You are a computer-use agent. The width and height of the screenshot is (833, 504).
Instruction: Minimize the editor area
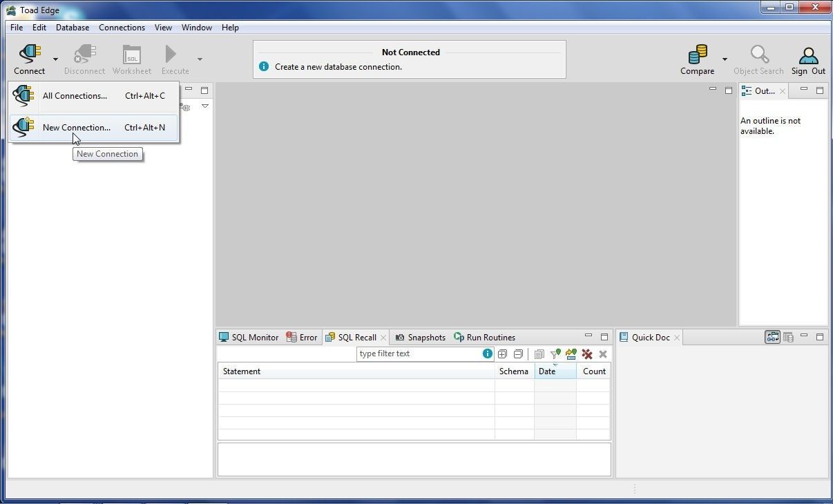click(x=713, y=89)
